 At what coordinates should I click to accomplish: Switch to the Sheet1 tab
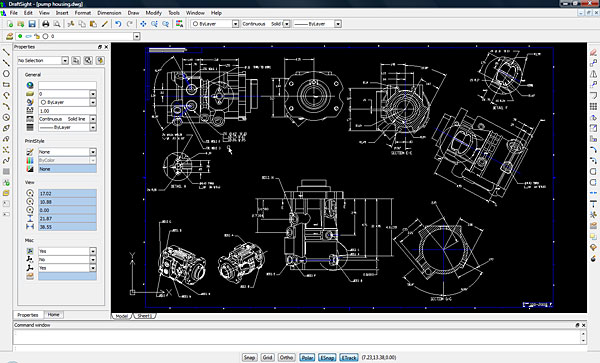(145, 316)
